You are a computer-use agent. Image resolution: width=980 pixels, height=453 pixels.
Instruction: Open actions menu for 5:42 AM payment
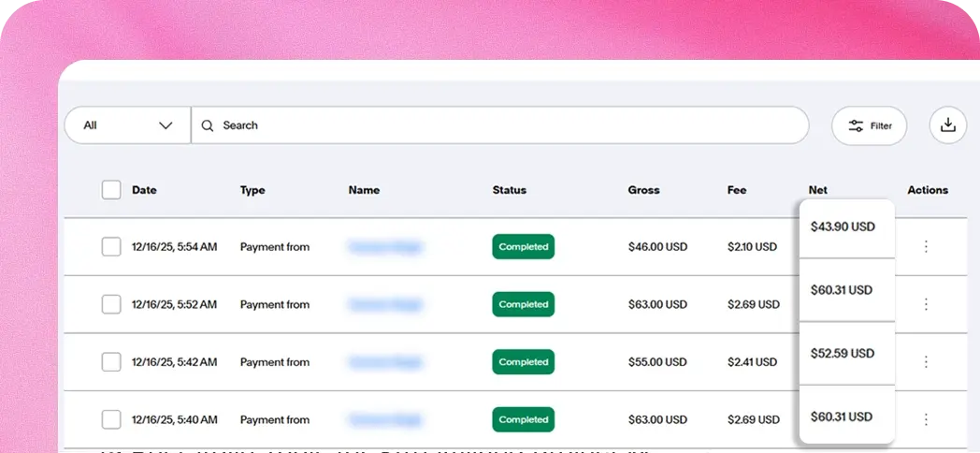click(x=926, y=361)
